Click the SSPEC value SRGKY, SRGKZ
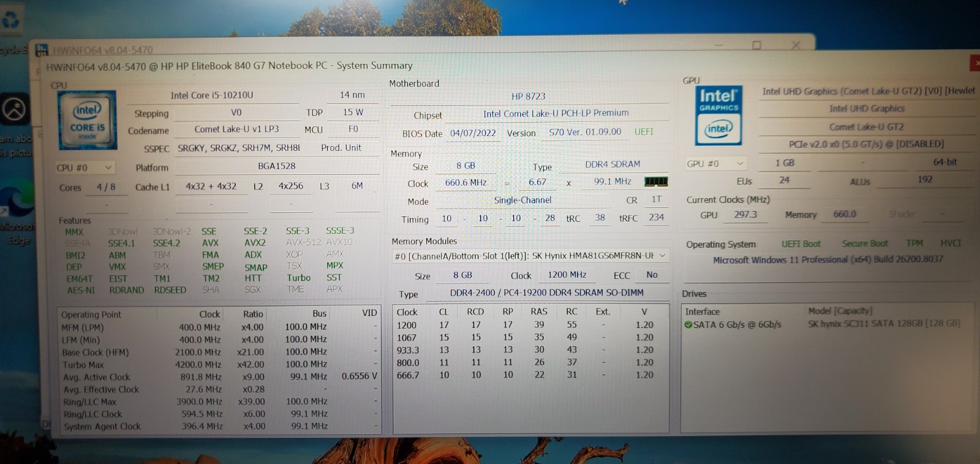Viewport: 980px width, 464px height. 239,148
